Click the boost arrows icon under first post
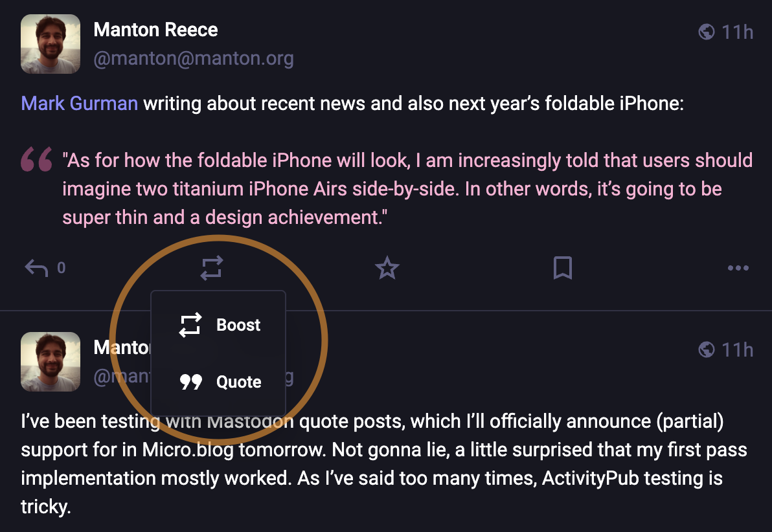 click(x=212, y=267)
